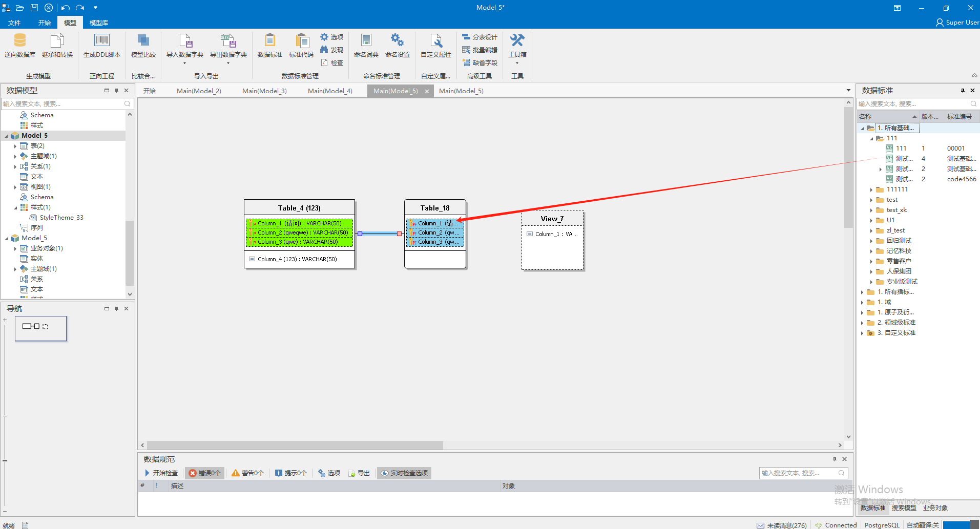
Task: Switch to 搜索模型 bottom tab
Action: 904,507
